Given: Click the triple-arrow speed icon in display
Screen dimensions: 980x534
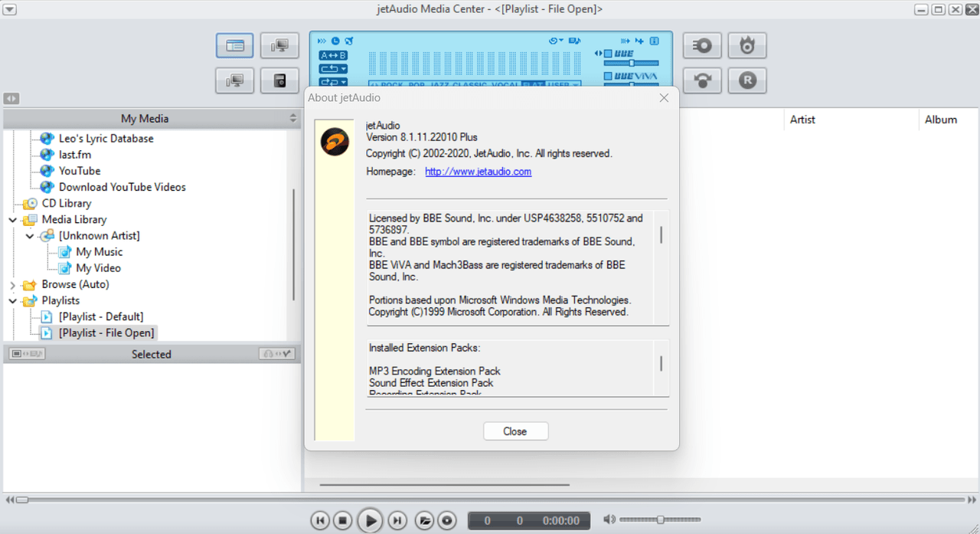Looking at the screenshot, I should pos(322,41).
